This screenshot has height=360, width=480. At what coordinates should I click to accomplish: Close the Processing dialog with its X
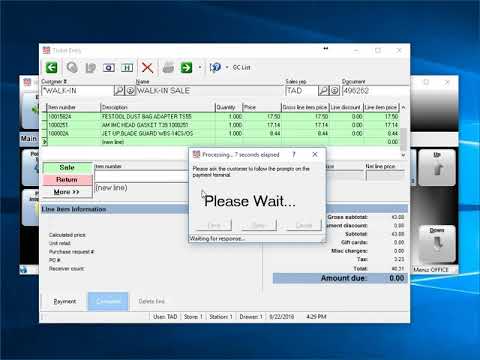click(x=315, y=155)
